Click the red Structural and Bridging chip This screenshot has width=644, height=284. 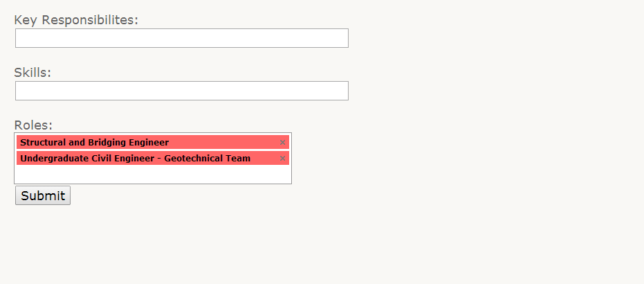point(95,143)
